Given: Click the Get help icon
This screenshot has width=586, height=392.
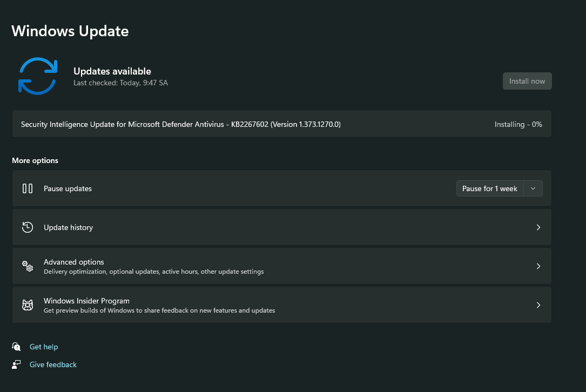Looking at the screenshot, I should [16, 347].
